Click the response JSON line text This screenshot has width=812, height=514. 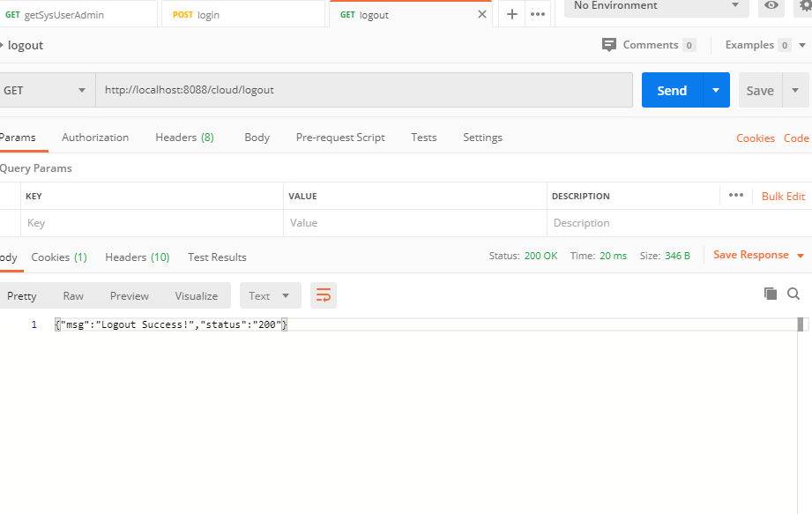click(x=171, y=324)
